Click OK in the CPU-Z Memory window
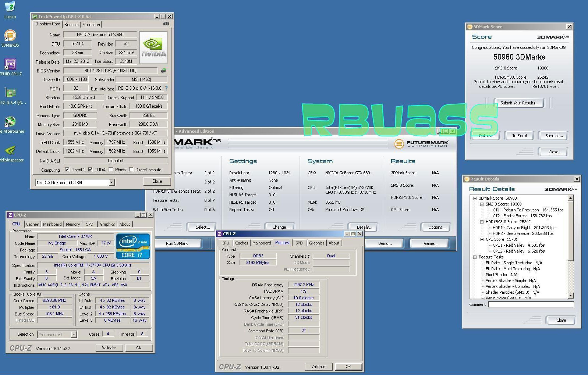 click(348, 367)
